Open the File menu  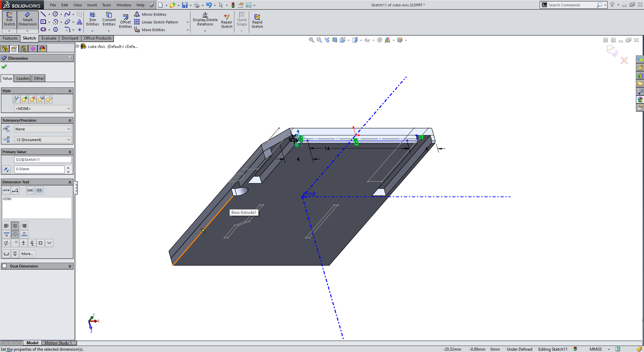(x=53, y=5)
